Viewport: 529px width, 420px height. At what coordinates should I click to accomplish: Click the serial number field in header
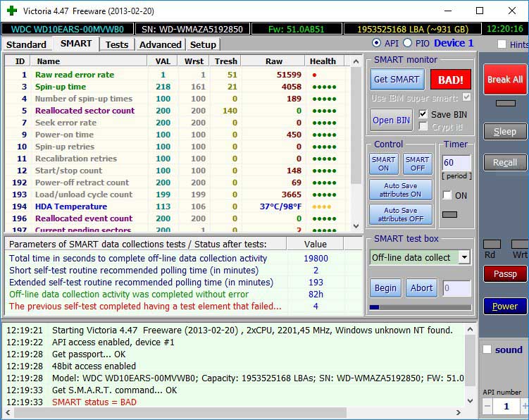192,29
